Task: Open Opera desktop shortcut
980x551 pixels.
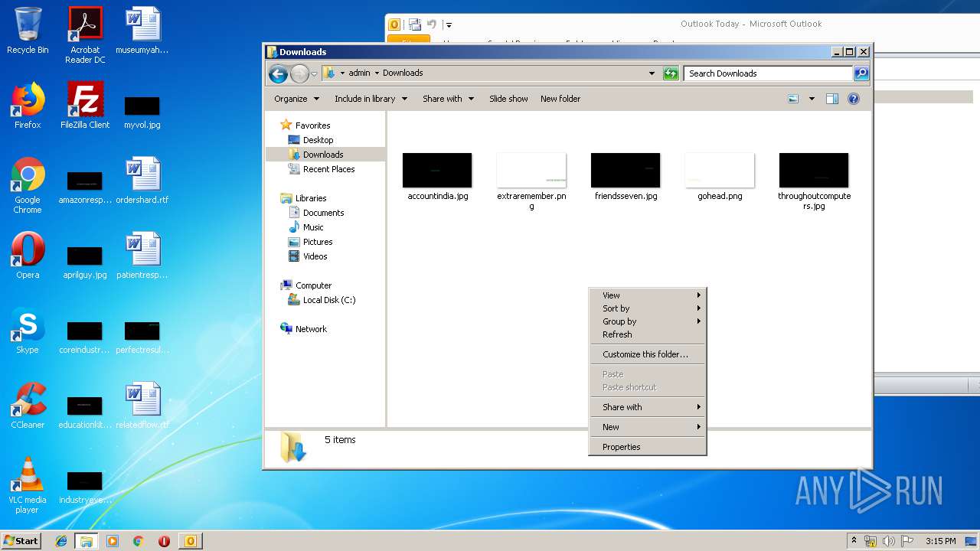Action: [28, 256]
